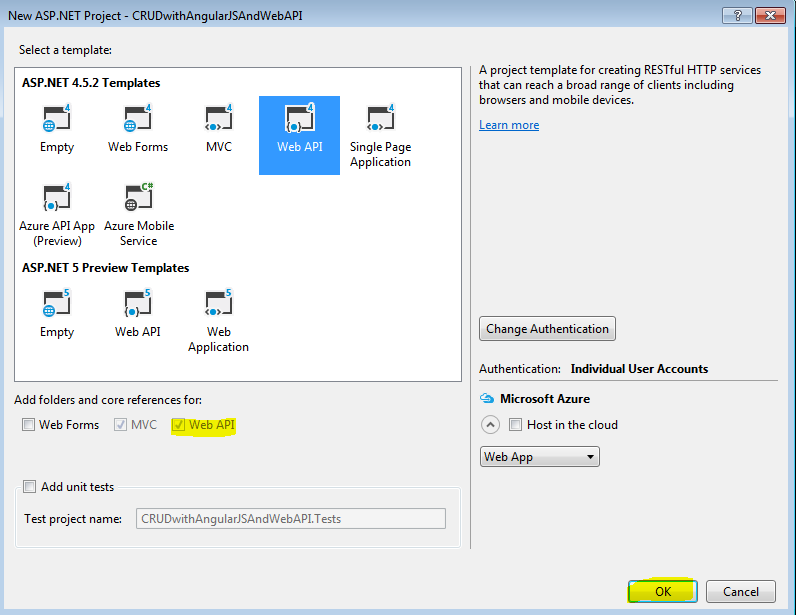Click the ASP.NET 5 Preview Templates heading
Screen dimensions: 796x615
pyautogui.click(x=106, y=268)
